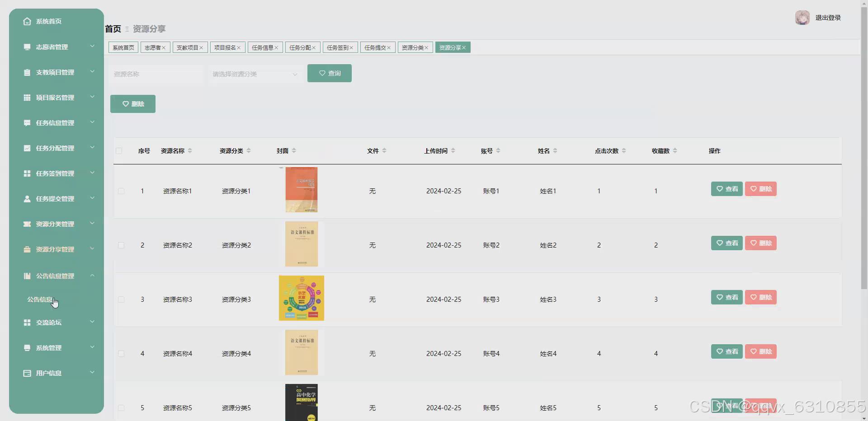
Task: Check the row for 资源名称5
Action: click(121, 408)
